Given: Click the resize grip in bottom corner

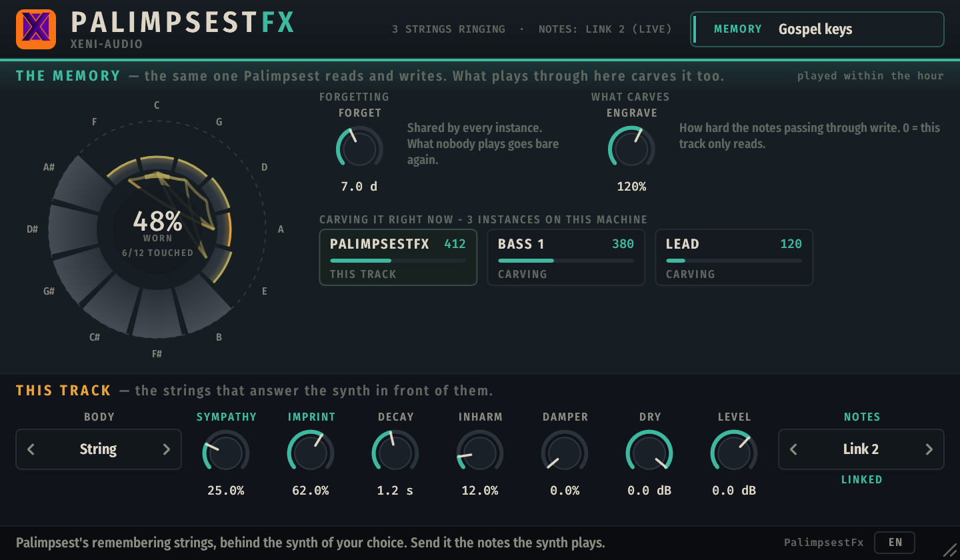Looking at the screenshot, I should [x=949, y=549].
